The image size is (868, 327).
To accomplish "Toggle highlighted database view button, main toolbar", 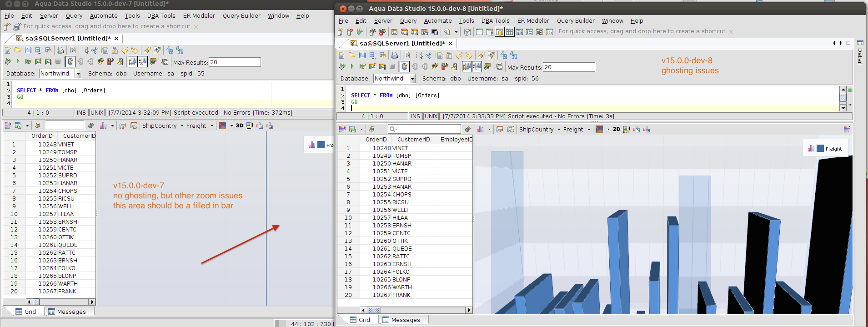I will [500, 32].
